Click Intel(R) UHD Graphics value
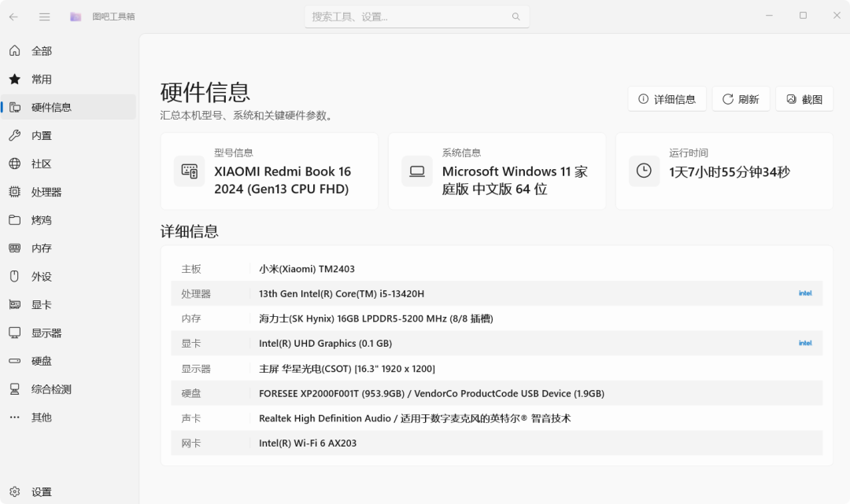 tap(325, 344)
